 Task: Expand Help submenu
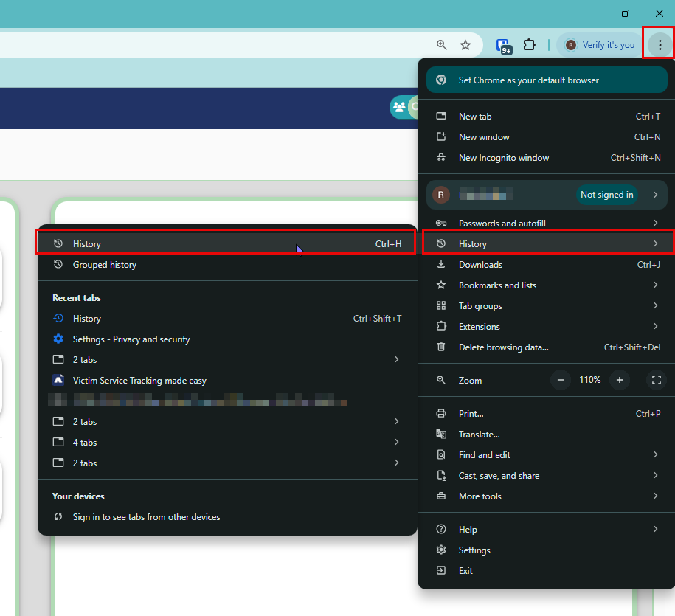point(547,529)
